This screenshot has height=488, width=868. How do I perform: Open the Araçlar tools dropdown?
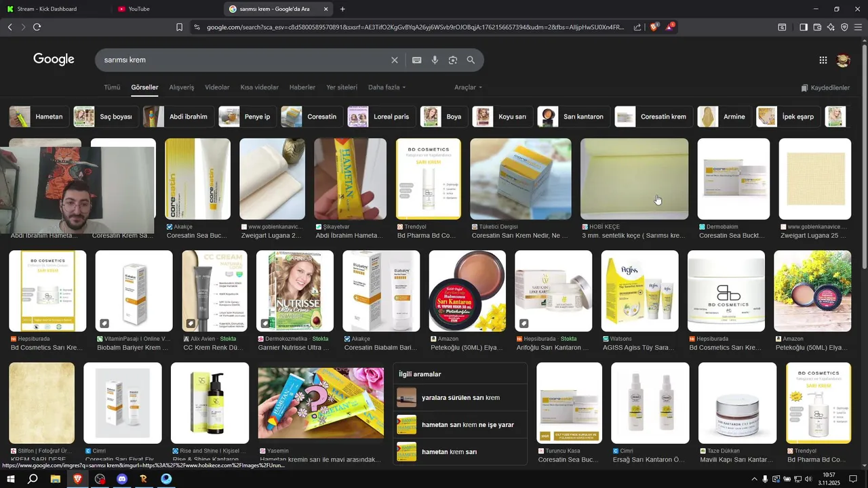[x=469, y=87]
